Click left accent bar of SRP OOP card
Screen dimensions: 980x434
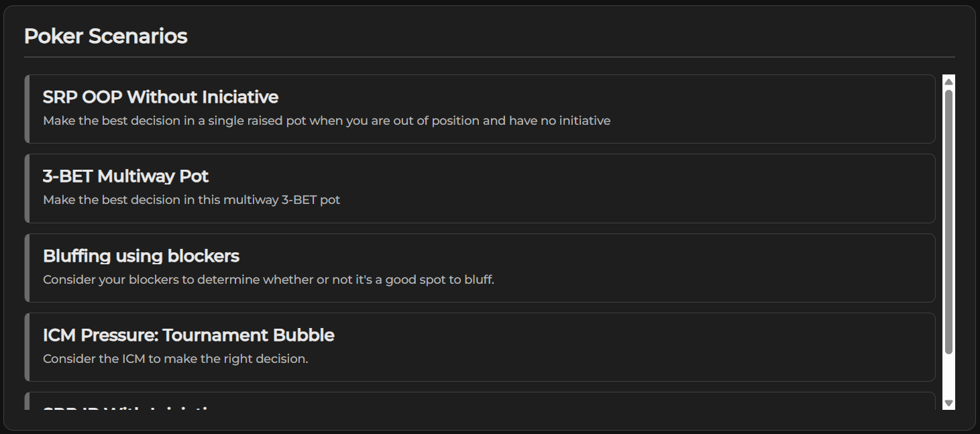tap(27, 109)
